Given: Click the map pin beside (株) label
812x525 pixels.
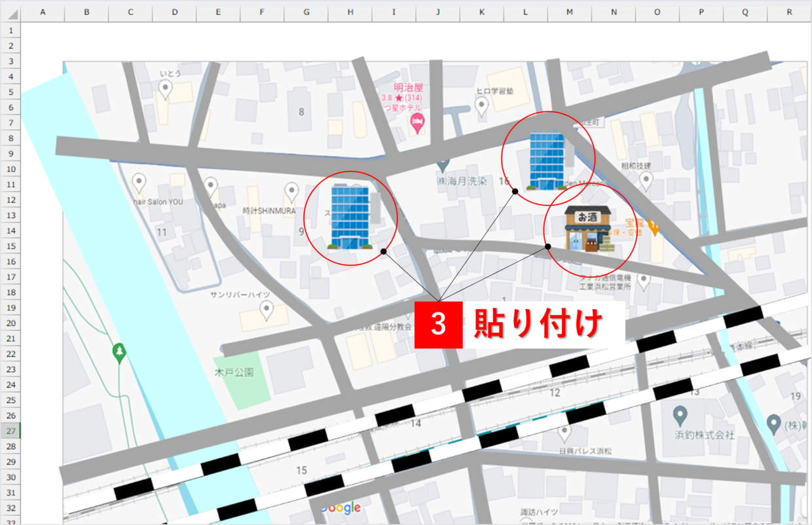Looking at the screenshot, I should click(x=774, y=424).
